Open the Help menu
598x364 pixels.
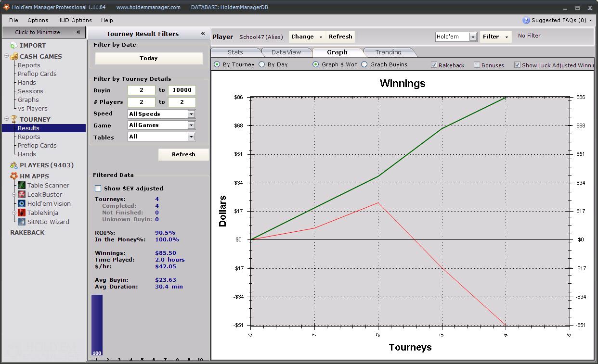click(107, 20)
